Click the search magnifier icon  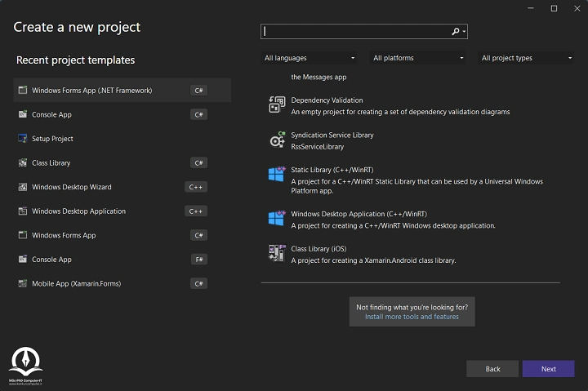tap(455, 32)
